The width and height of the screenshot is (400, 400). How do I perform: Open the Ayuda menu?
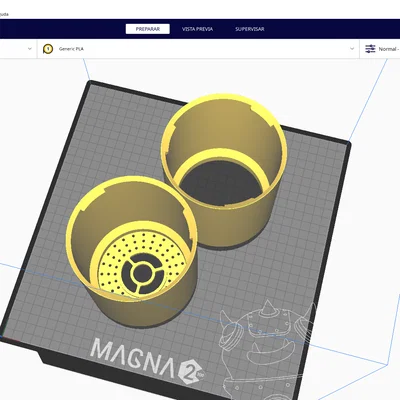pyautogui.click(x=4, y=14)
